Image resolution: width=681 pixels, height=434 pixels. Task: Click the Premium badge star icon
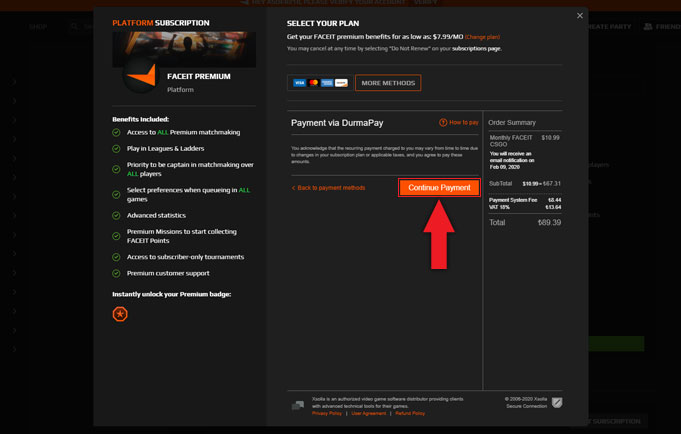pos(120,314)
